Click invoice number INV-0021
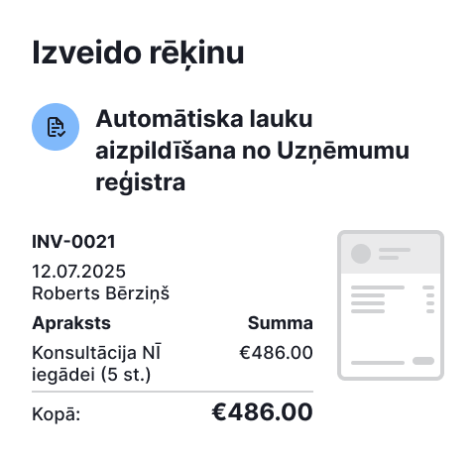Image resolution: width=476 pixels, height=460 pixels. tap(73, 242)
